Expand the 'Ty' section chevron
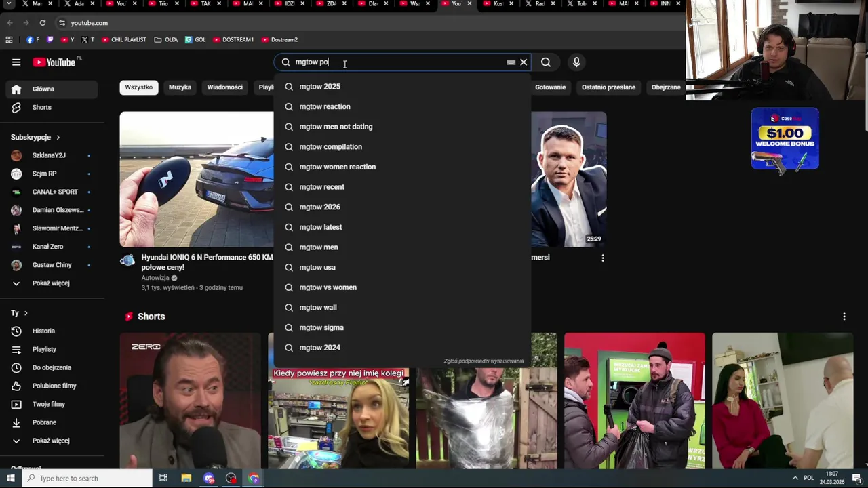Screen dimensions: 868x488 coord(26,313)
